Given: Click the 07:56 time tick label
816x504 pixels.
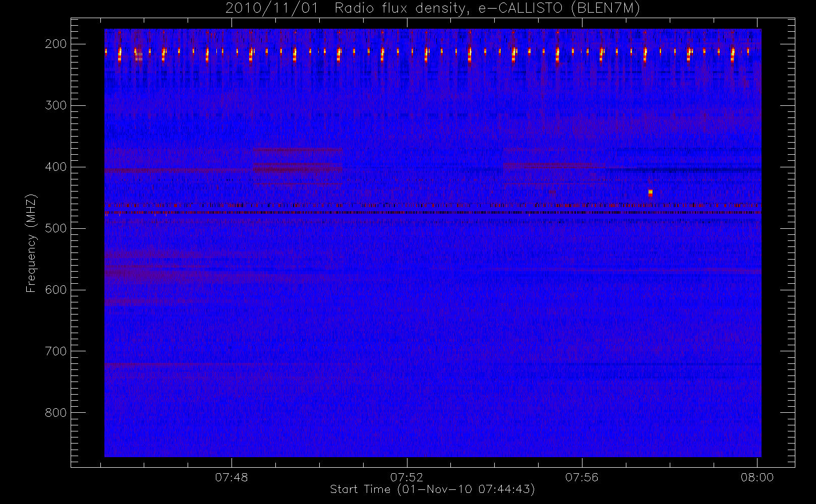Looking at the screenshot, I should (x=582, y=477).
